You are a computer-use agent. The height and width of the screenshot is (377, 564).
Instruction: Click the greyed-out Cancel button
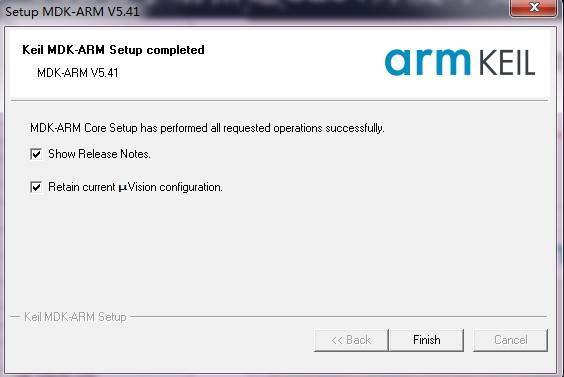[510, 340]
